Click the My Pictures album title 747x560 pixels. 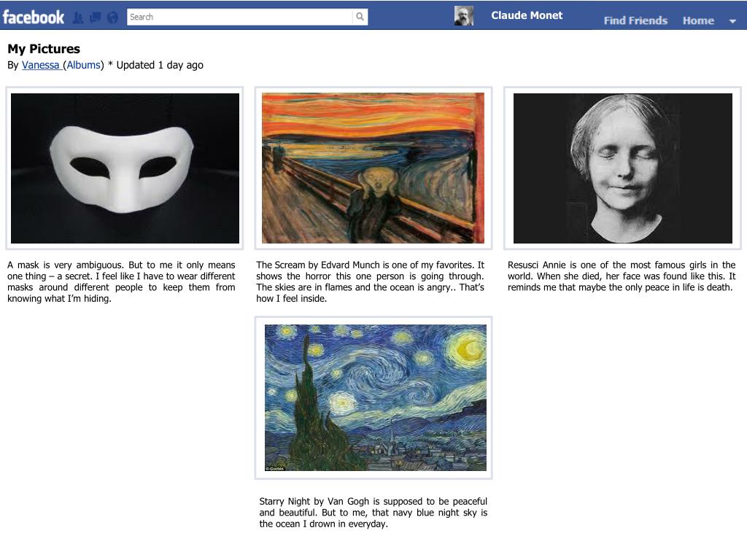[x=44, y=49]
